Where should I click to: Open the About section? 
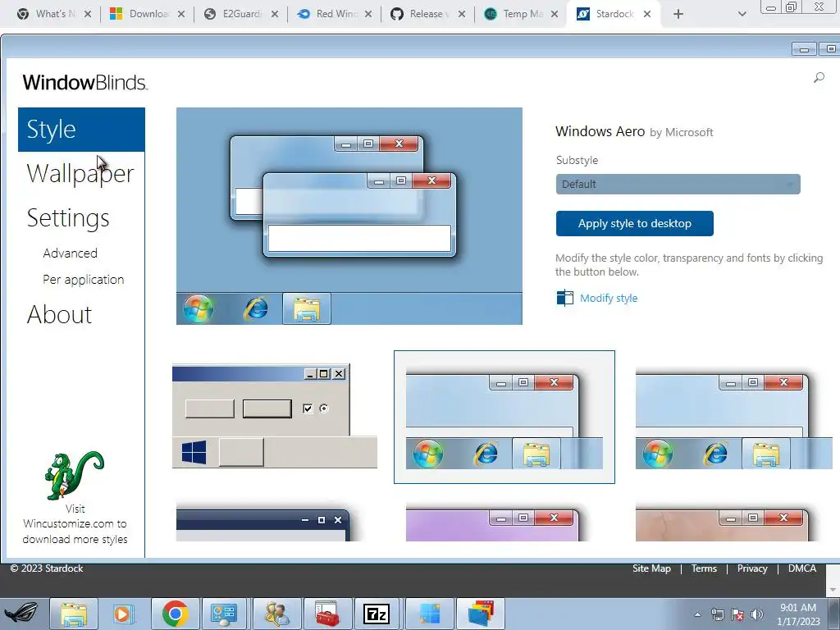[x=59, y=314]
